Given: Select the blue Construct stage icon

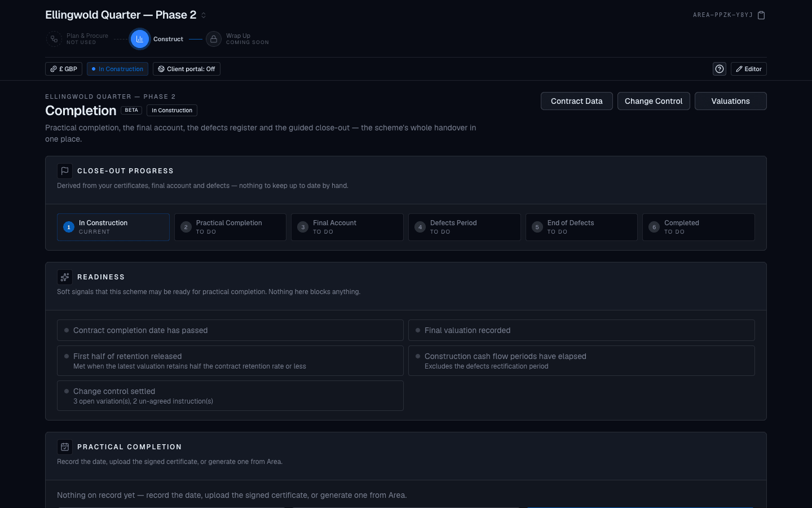Looking at the screenshot, I should [x=140, y=39].
